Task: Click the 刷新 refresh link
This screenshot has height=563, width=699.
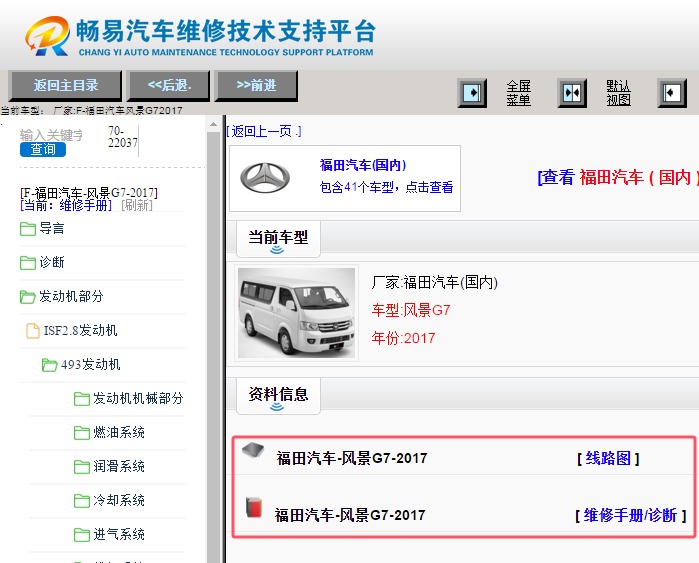Action: pos(137,205)
